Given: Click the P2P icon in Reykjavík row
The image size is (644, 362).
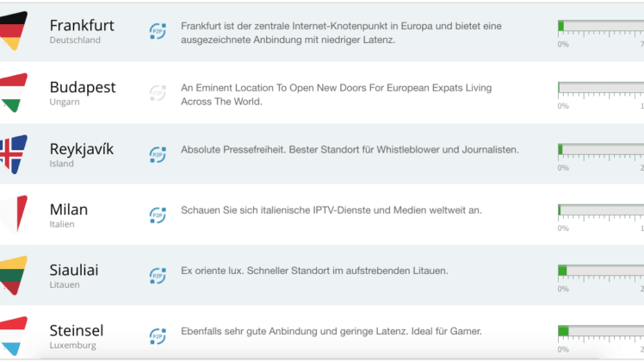Looking at the screenshot, I should (x=158, y=154).
